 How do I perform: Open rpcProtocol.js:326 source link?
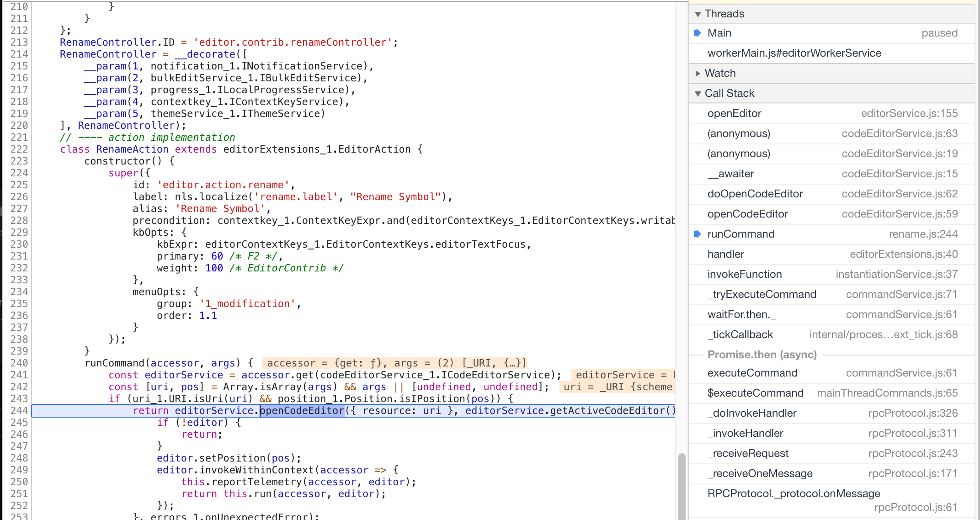pos(913,413)
